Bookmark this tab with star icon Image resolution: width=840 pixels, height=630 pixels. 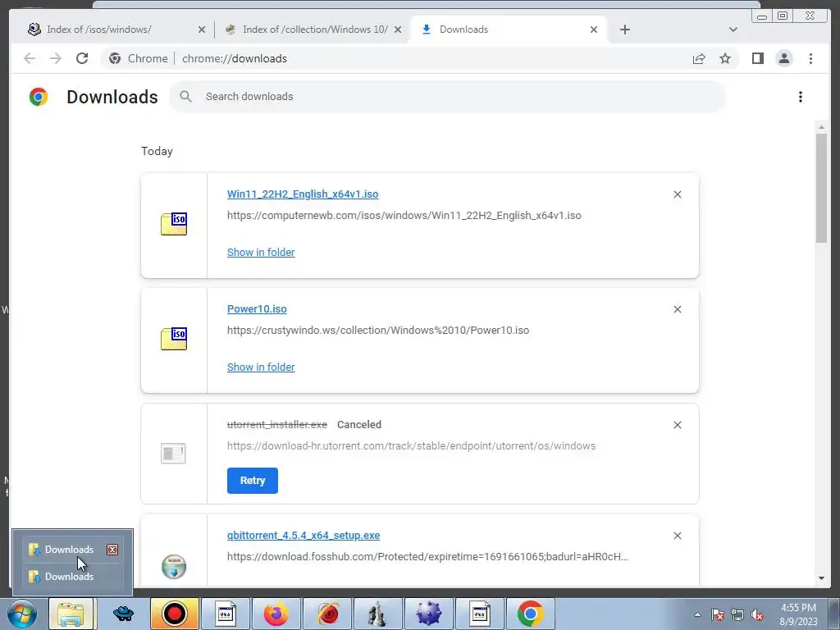coord(725,58)
